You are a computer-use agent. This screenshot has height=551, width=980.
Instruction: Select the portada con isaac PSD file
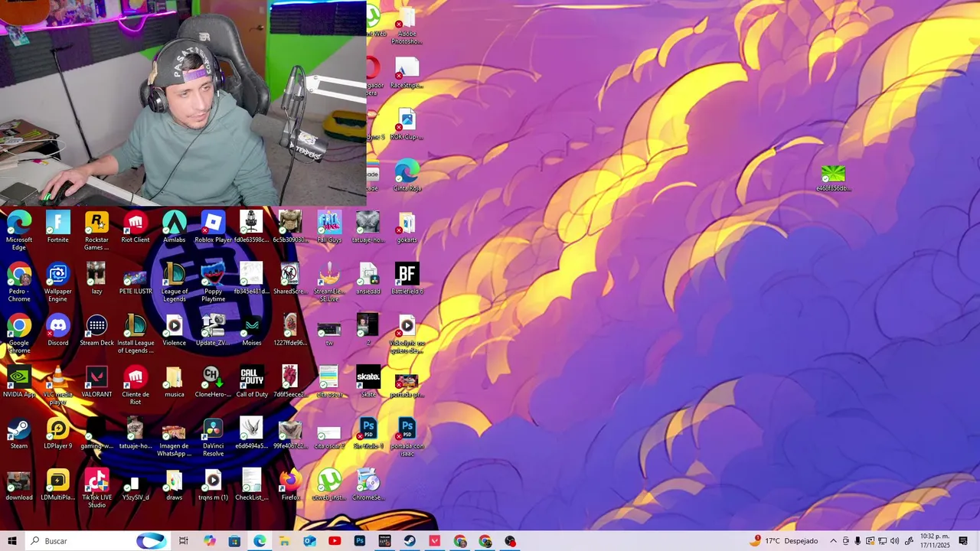coord(407,436)
